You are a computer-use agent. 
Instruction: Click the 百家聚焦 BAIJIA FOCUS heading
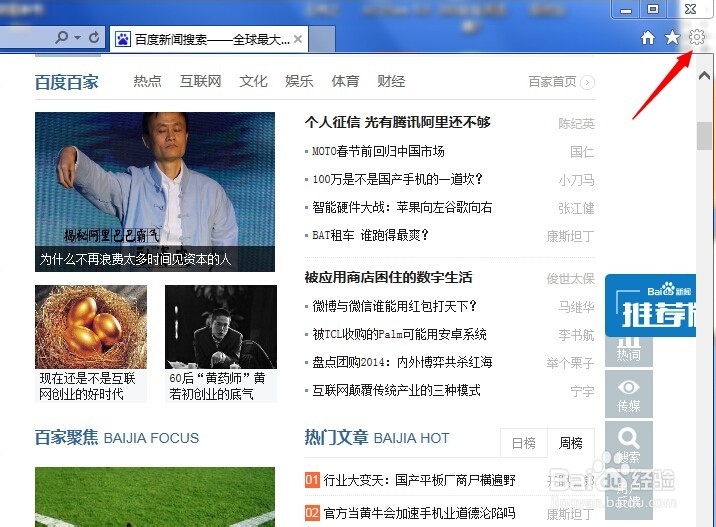(x=117, y=437)
